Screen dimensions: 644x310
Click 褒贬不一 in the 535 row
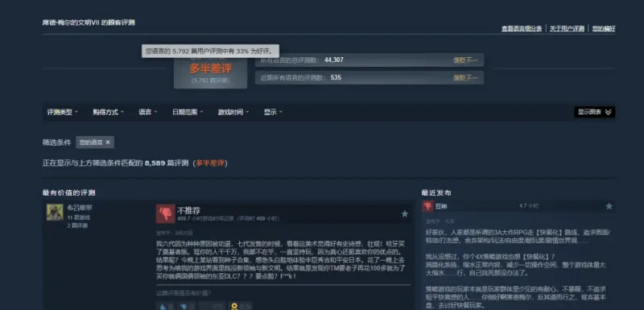click(x=465, y=77)
